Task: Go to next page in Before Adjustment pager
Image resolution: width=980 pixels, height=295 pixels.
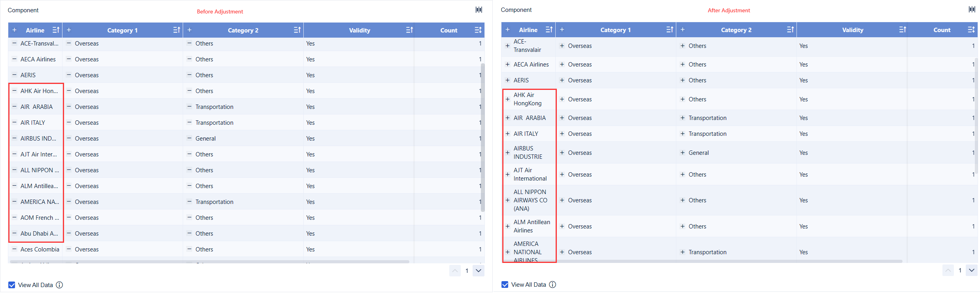Action: [479, 271]
